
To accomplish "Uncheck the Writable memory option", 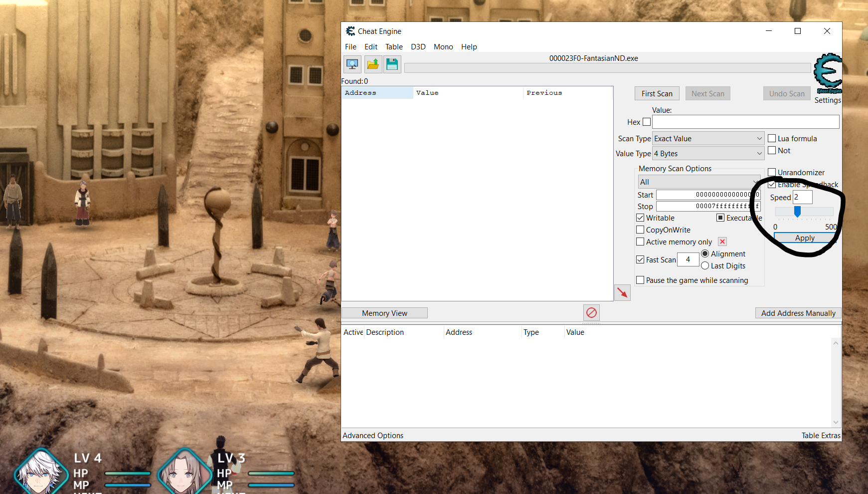I will point(640,218).
